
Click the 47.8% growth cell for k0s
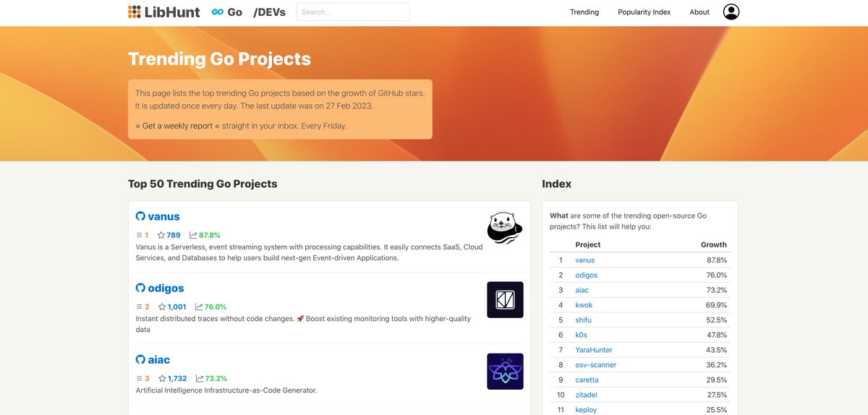716,335
